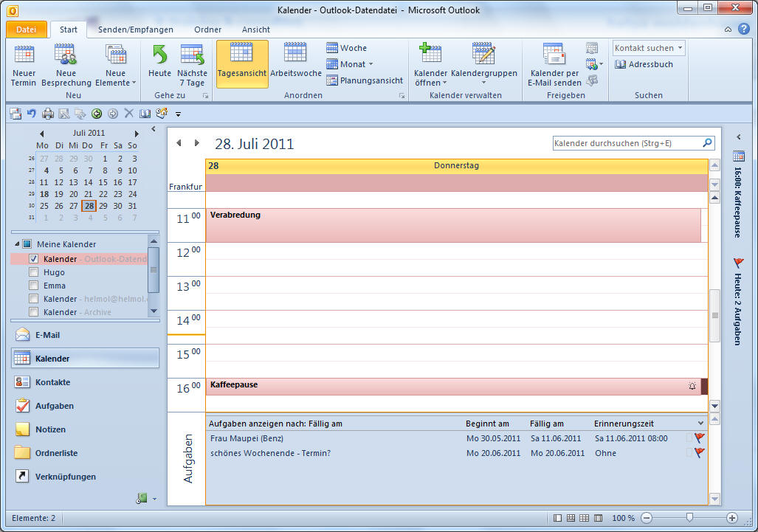
Task: Open the E-Mail navigation pane
Action: [85, 335]
